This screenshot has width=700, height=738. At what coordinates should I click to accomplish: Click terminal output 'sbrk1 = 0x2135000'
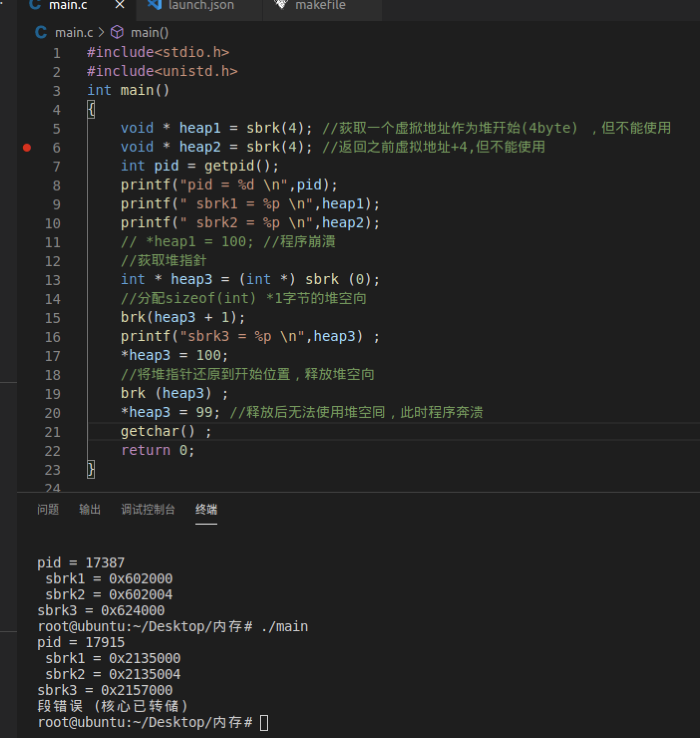[113, 658]
